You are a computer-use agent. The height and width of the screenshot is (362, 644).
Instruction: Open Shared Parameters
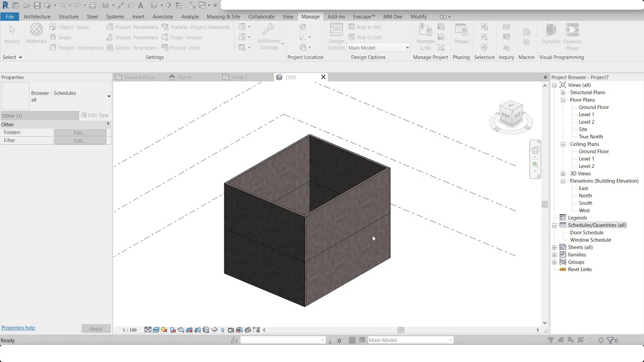point(132,37)
